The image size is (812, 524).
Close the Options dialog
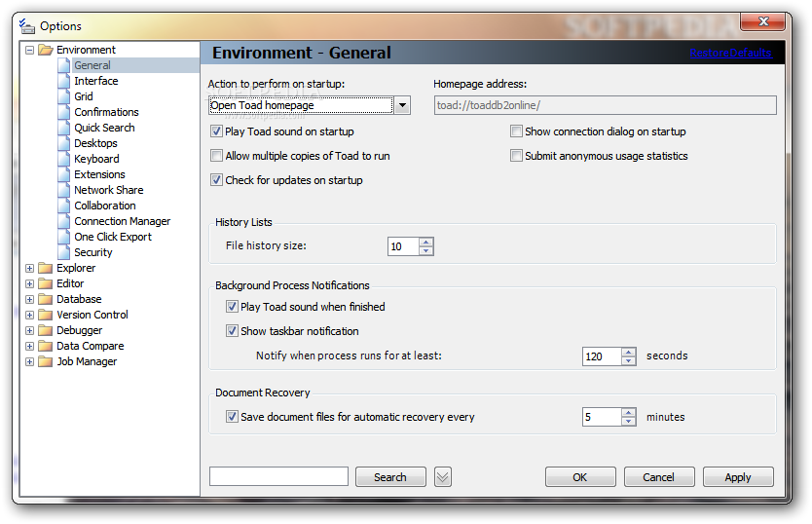point(762,21)
